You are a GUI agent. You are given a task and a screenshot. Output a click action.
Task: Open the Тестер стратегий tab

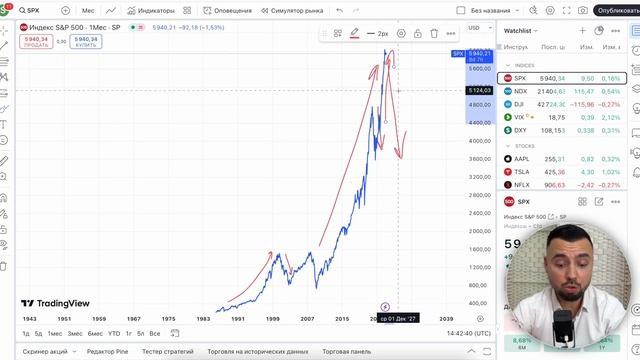point(168,351)
